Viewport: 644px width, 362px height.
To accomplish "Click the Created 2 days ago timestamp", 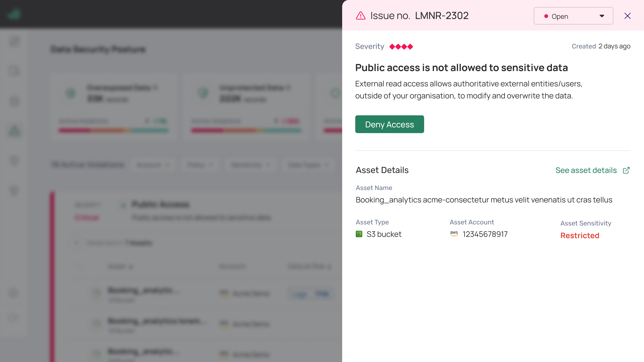I will (601, 46).
